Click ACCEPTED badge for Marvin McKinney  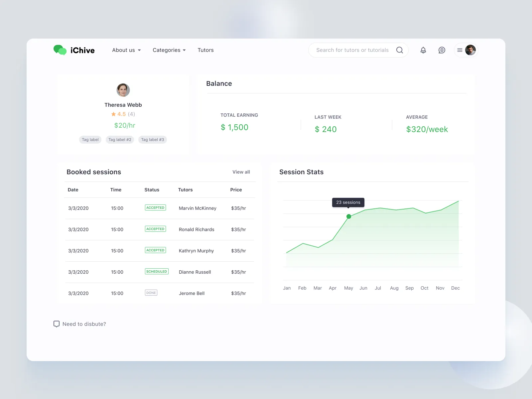click(x=155, y=207)
